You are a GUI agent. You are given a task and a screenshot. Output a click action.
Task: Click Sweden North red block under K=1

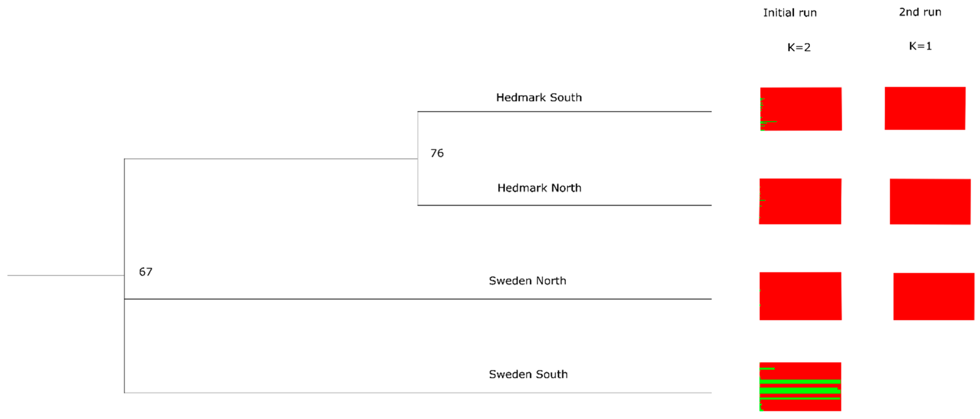pyautogui.click(x=934, y=296)
